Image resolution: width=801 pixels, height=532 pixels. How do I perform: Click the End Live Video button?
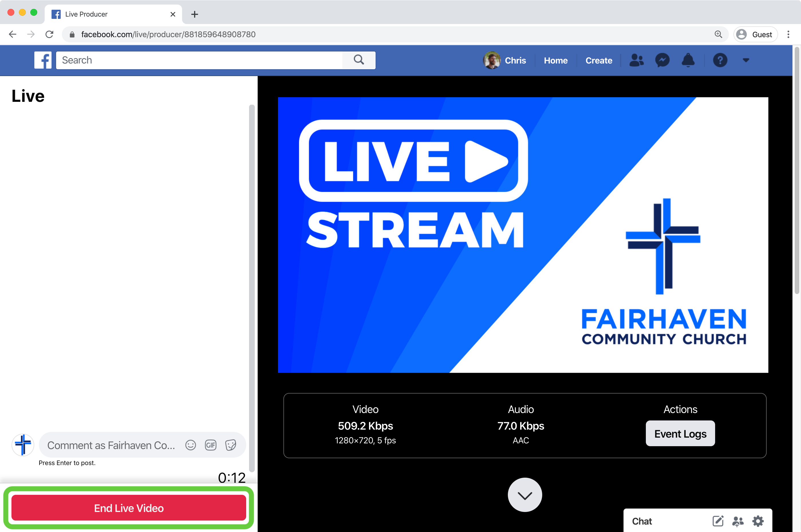point(129,508)
